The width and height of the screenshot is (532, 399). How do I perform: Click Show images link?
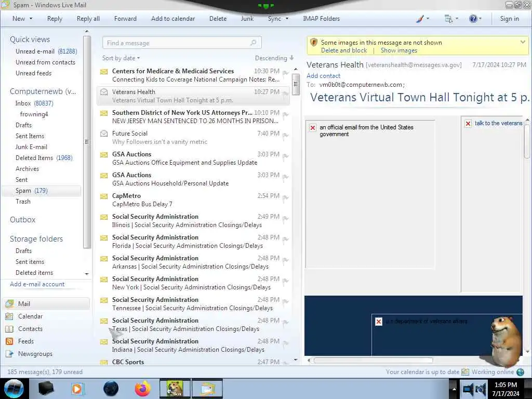pyautogui.click(x=399, y=50)
